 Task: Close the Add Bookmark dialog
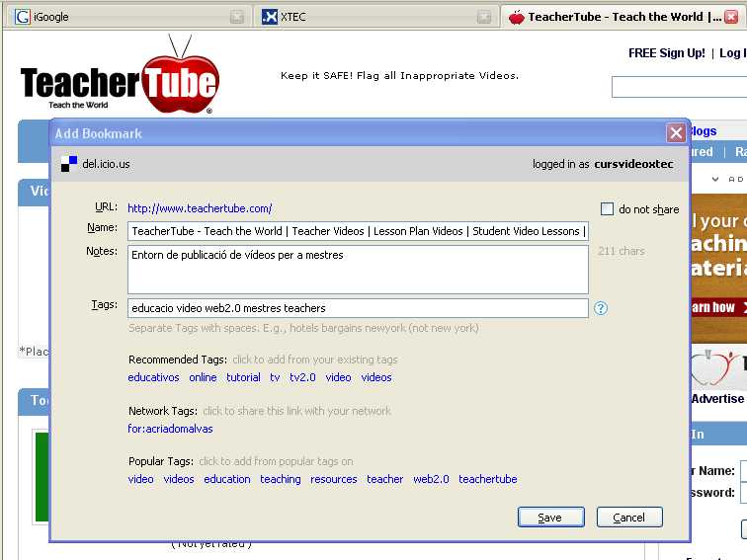pyautogui.click(x=676, y=133)
